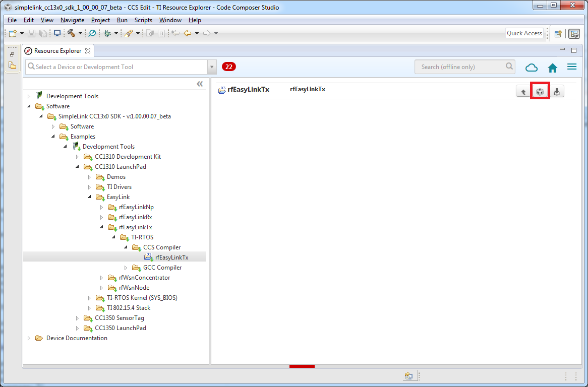Click the download arrow icon for rfEasyLinkTx
Screen dimensions: 588x387
tap(556, 92)
